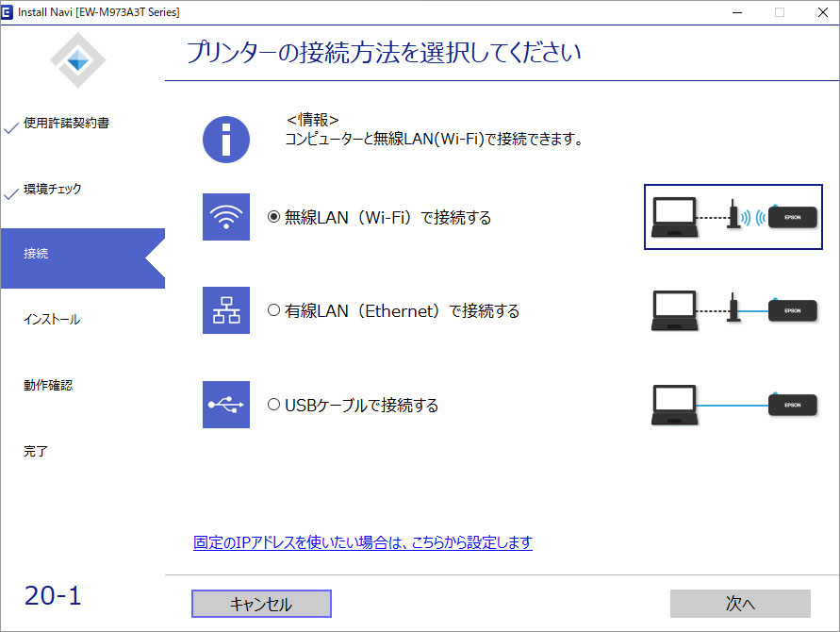Click the wired LAN connection diagram

click(733, 310)
